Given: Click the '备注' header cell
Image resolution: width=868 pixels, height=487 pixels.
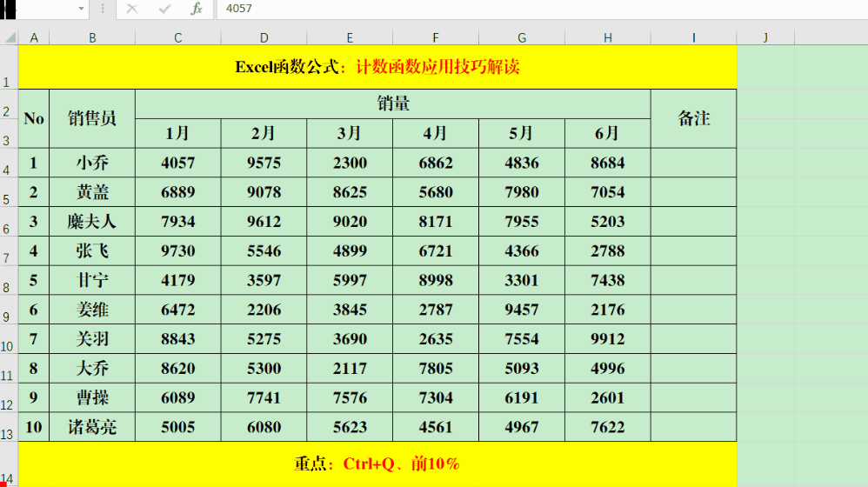Looking at the screenshot, I should 694,118.
